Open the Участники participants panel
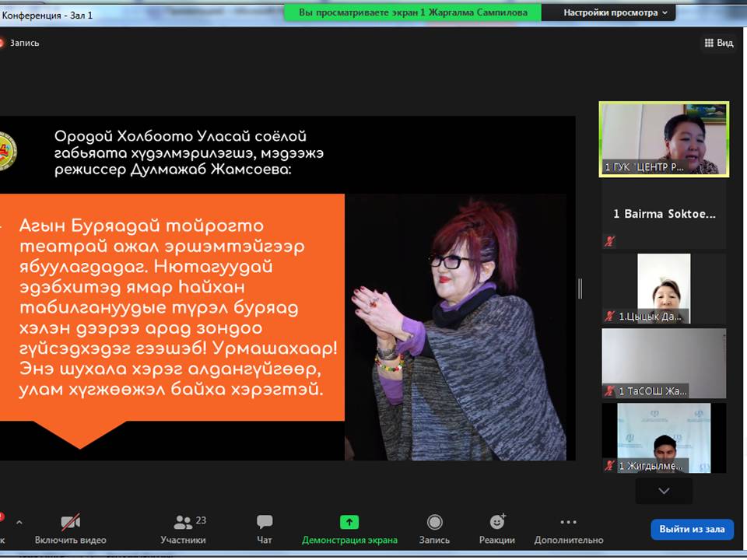Viewport: 747px width, 560px height. pyautogui.click(x=184, y=529)
